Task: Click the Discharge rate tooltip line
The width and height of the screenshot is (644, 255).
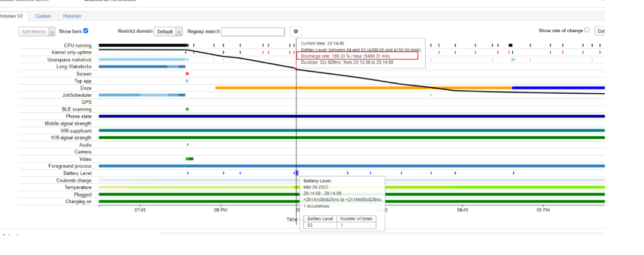Action: (345, 56)
